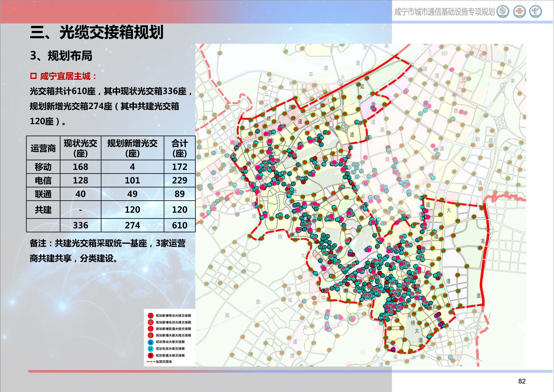Screen dimensions: 554x392
Task: Select the legend label 规划新增联通光缆交接箱
Action: coord(173,329)
